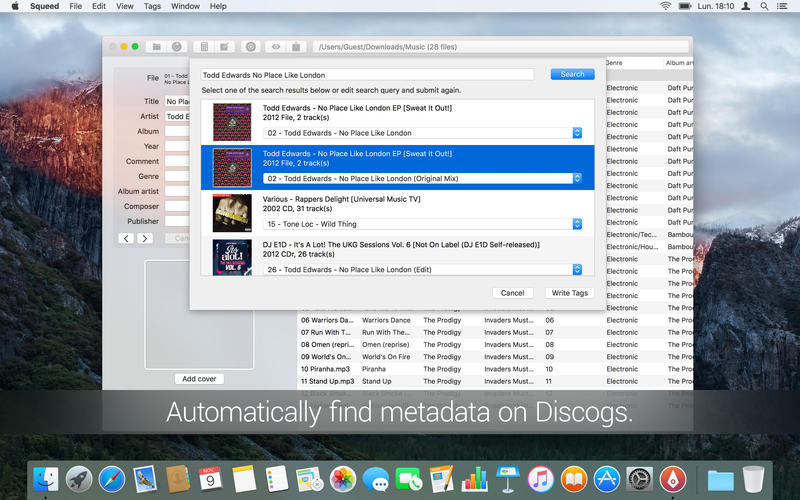The height and width of the screenshot is (500, 800).
Task: Click the Cancel button
Action: (x=512, y=293)
